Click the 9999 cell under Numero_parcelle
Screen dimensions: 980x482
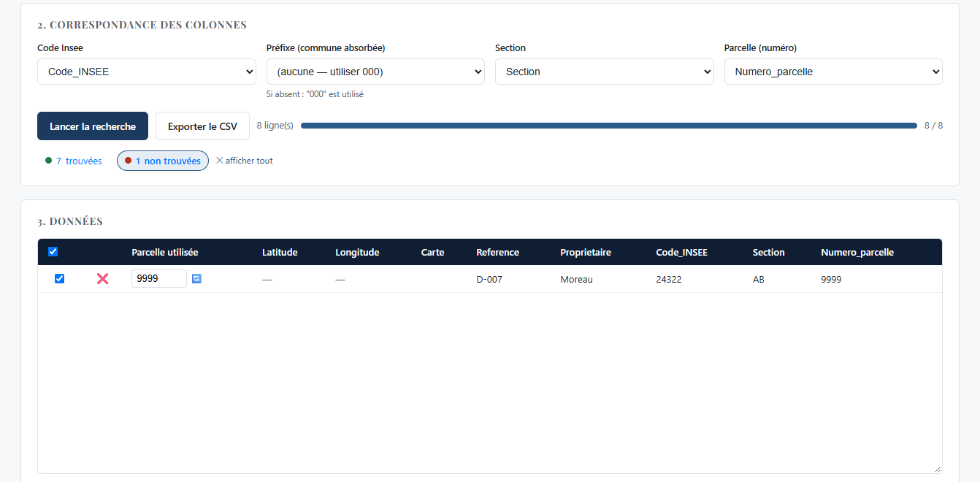coord(831,279)
